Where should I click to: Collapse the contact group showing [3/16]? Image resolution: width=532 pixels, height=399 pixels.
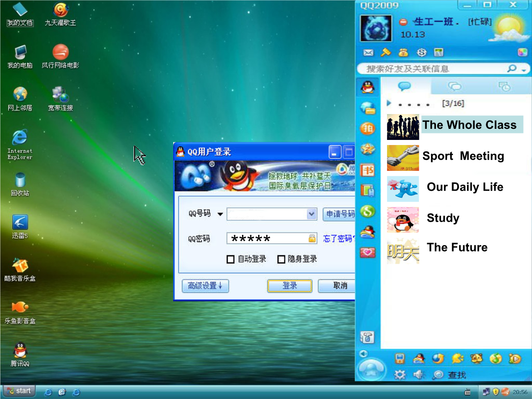point(389,103)
